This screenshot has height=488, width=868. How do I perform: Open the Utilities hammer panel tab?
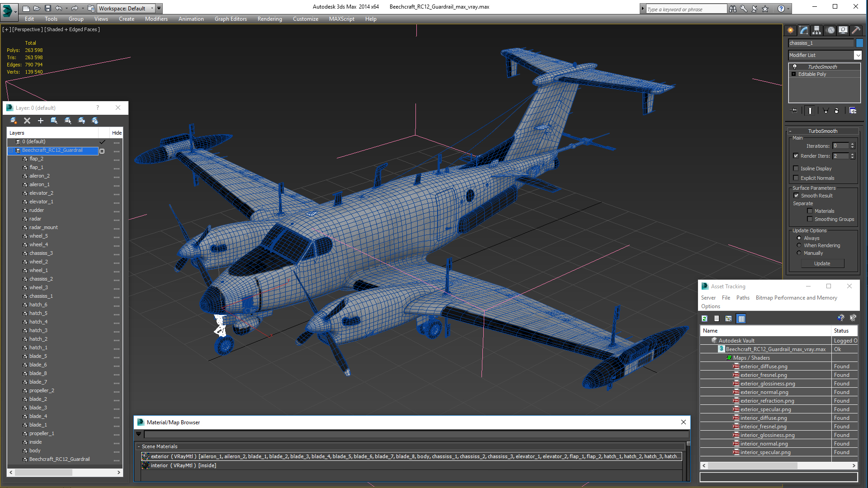coord(856,30)
